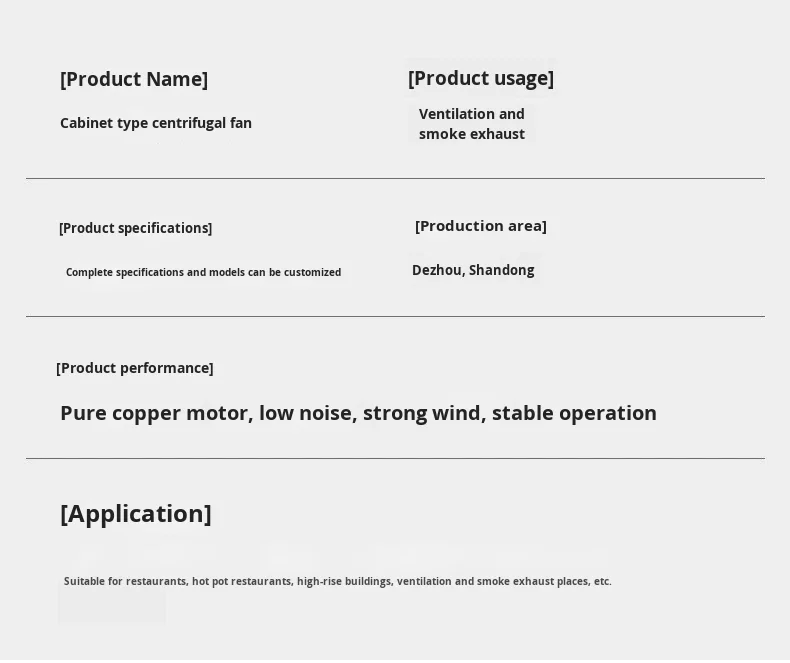Click the Suitable for restaurants description text
The image size is (790, 663).
[x=338, y=581]
